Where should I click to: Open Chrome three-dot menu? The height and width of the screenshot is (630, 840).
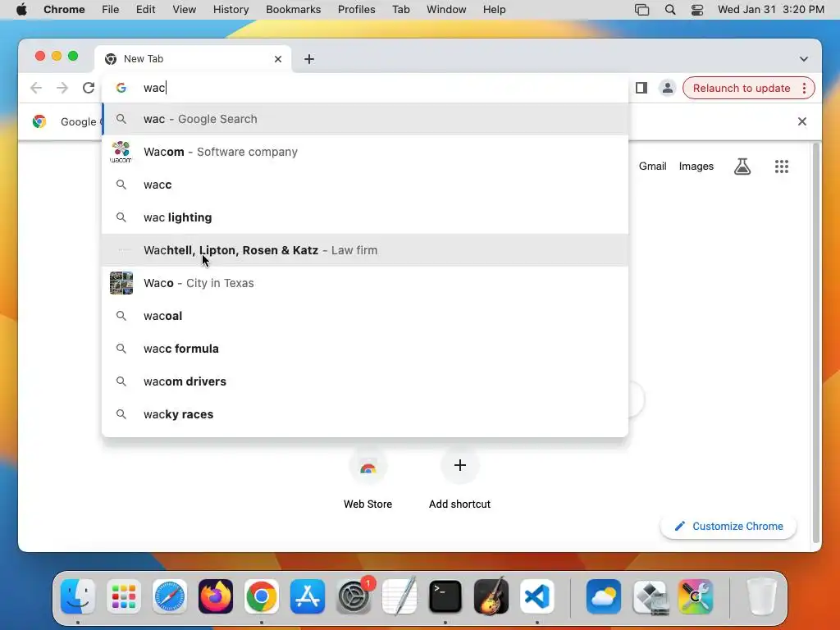[x=804, y=88]
